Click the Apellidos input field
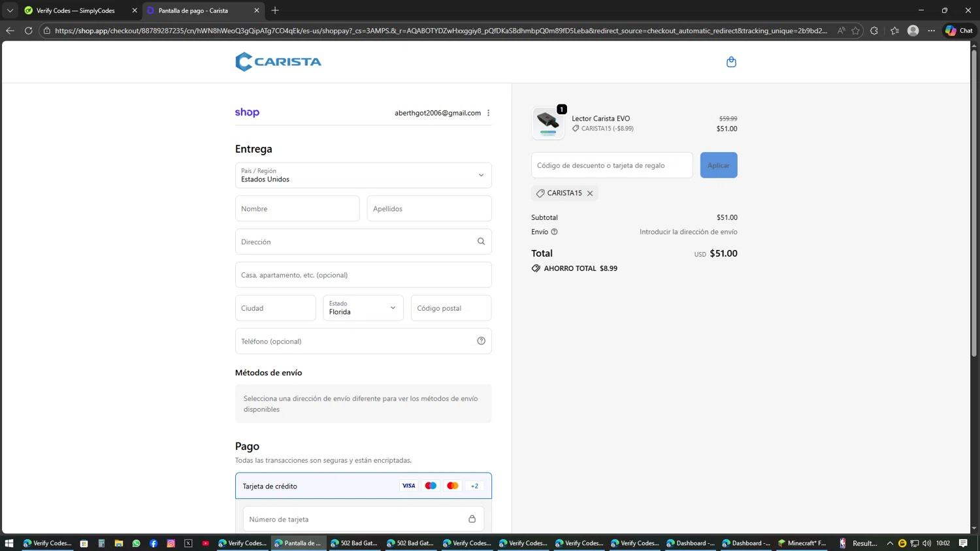This screenshot has height=551, width=980. tap(429, 209)
